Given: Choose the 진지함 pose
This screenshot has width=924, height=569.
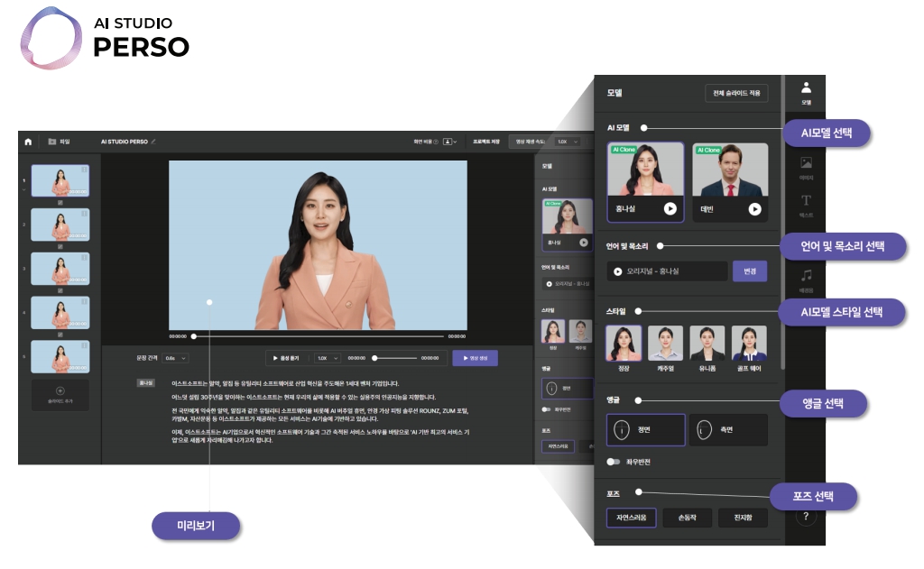Looking at the screenshot, I should 744,518.
